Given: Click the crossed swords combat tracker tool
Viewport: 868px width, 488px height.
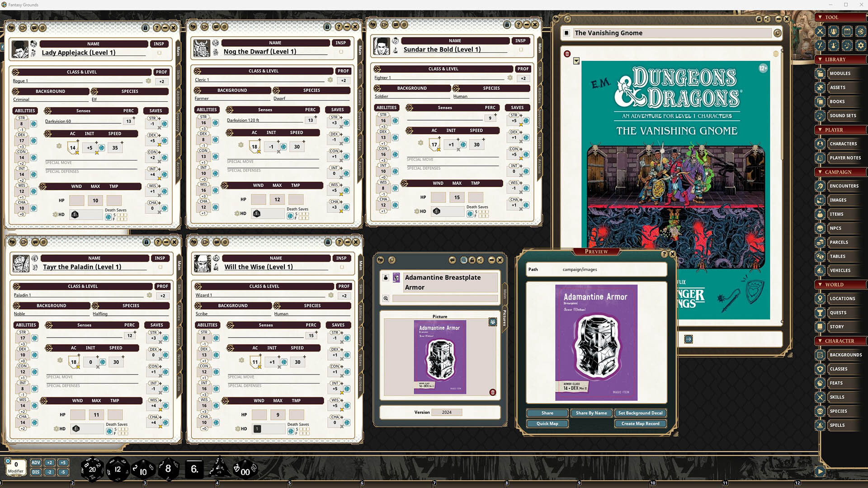Looking at the screenshot, I should [x=820, y=31].
